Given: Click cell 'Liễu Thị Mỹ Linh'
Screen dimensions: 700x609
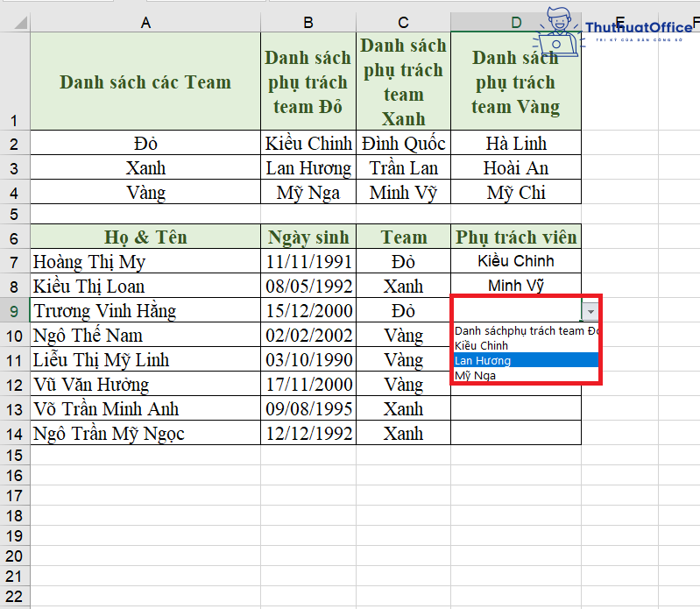Looking at the screenshot, I should click(145, 359).
